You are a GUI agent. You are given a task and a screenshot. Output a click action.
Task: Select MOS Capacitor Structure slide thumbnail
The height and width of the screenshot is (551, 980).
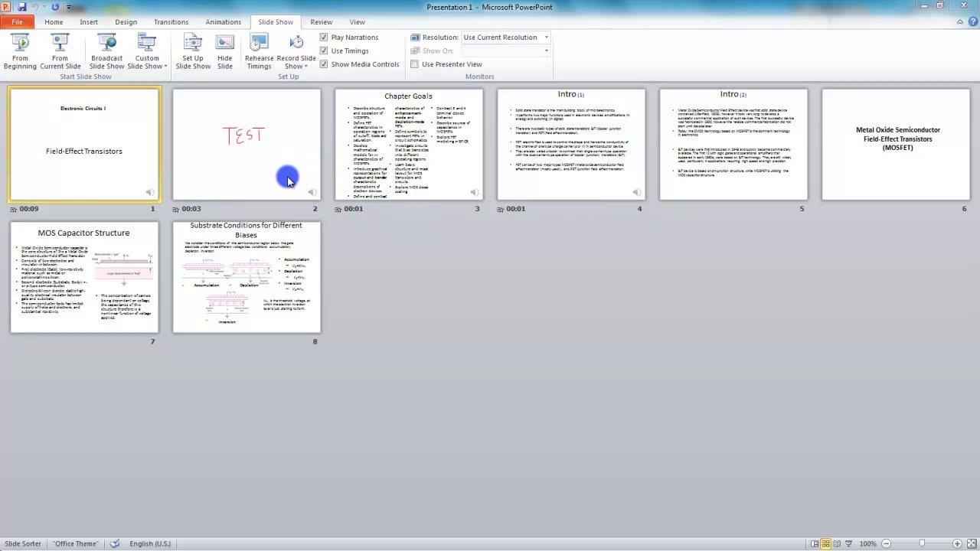(84, 277)
